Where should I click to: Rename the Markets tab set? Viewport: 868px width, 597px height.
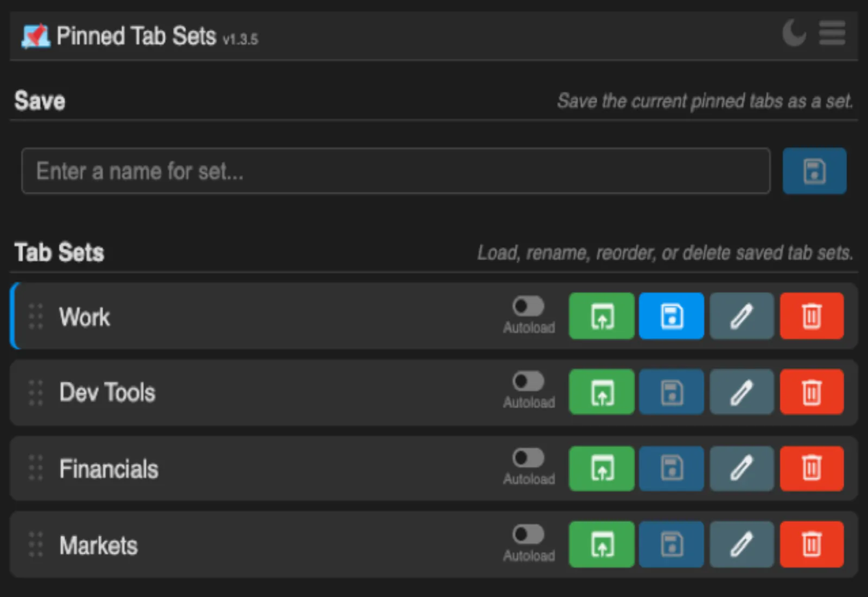742,544
